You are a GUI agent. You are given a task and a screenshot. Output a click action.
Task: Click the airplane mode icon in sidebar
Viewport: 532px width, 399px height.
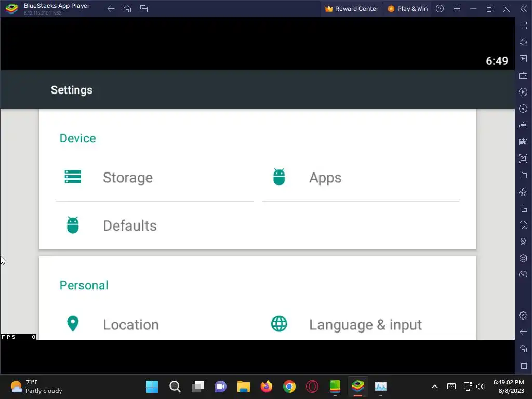[x=523, y=192]
